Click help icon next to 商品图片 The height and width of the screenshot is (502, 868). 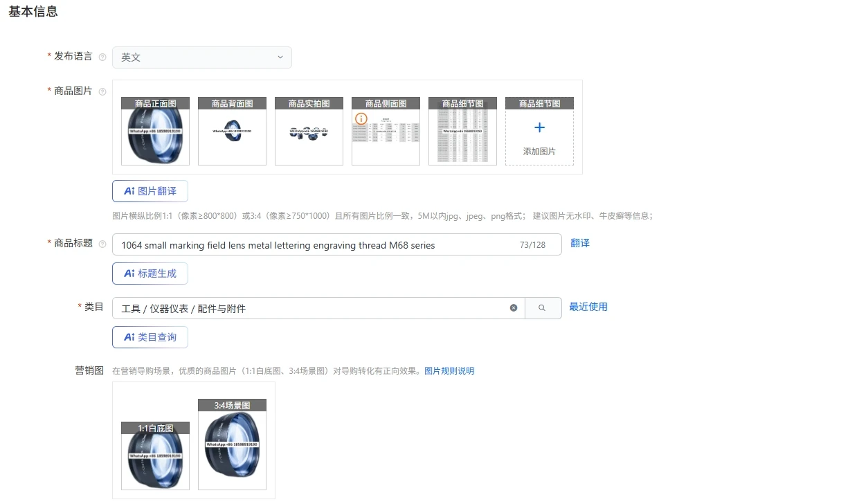coord(102,91)
